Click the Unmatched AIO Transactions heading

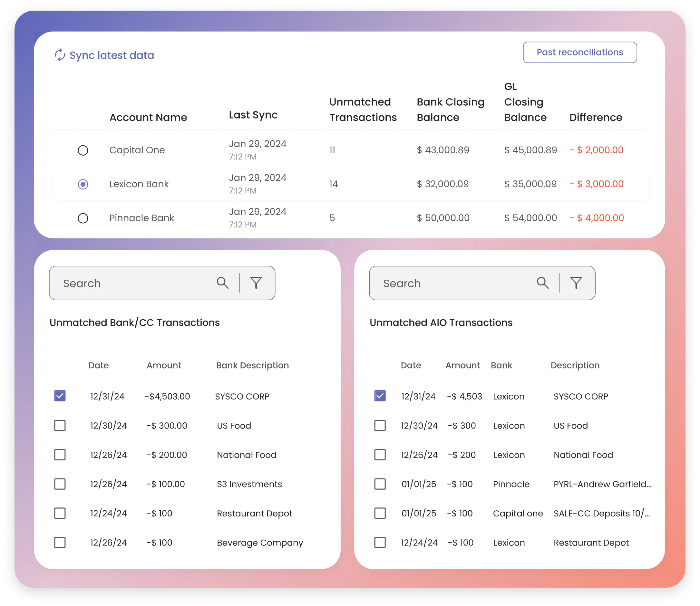(x=441, y=322)
